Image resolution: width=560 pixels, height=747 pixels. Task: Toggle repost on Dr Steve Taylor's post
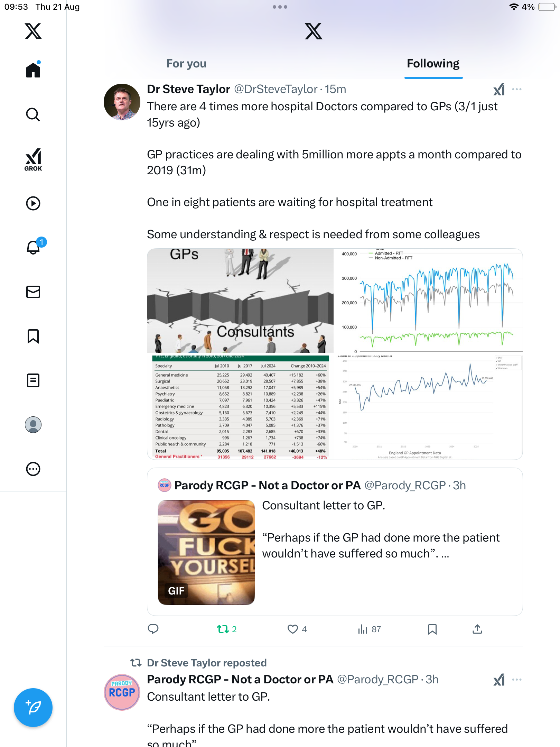[223, 629]
